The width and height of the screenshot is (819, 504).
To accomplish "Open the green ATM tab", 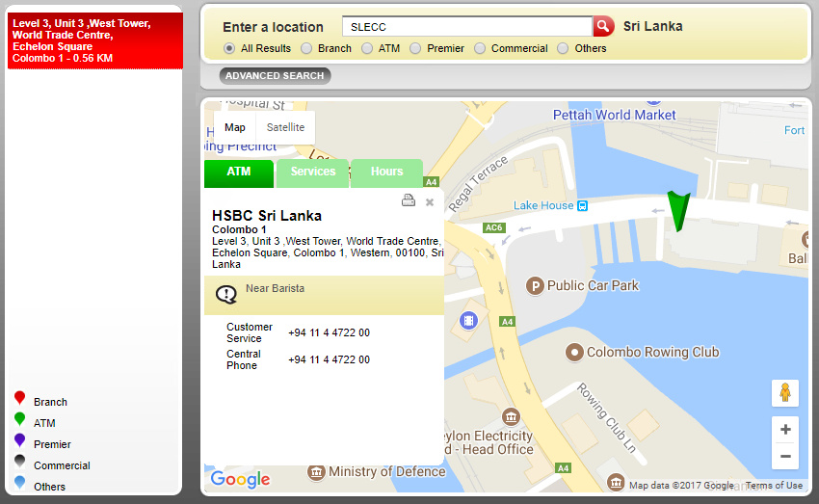I will [x=239, y=173].
